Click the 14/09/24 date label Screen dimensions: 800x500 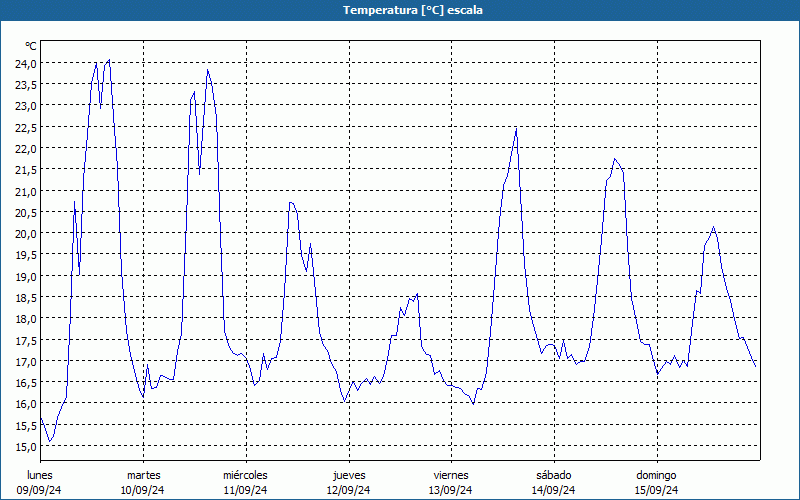pyautogui.click(x=553, y=490)
